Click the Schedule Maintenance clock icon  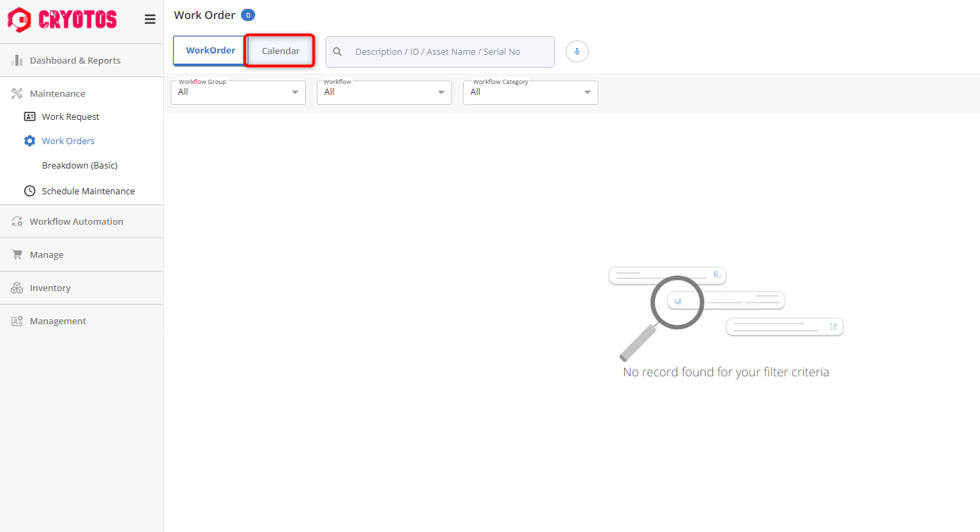coord(30,191)
